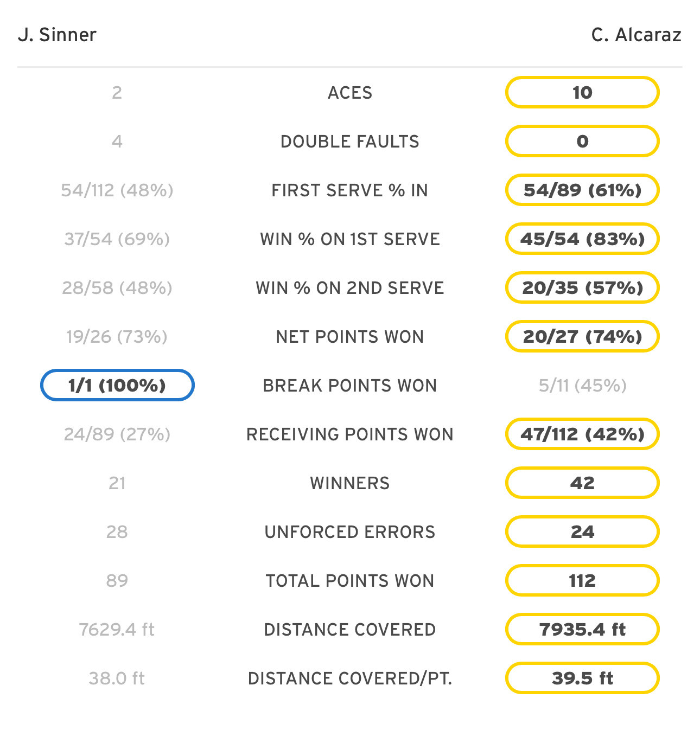Click Alcaraz's 5/11 (45%) break points value
The image size is (700, 743).
582,386
